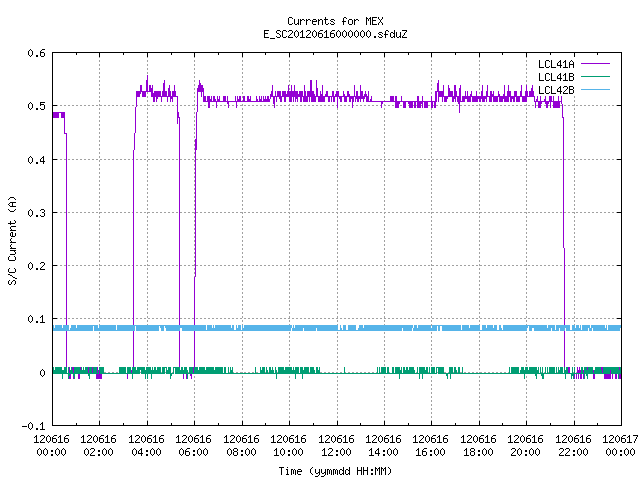Click the y-axis tick value 0.4
The height and width of the screenshot is (480, 640).
36,160
